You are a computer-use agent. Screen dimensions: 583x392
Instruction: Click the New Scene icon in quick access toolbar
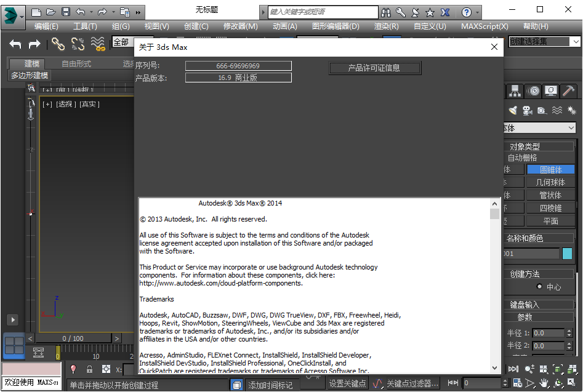36,12
